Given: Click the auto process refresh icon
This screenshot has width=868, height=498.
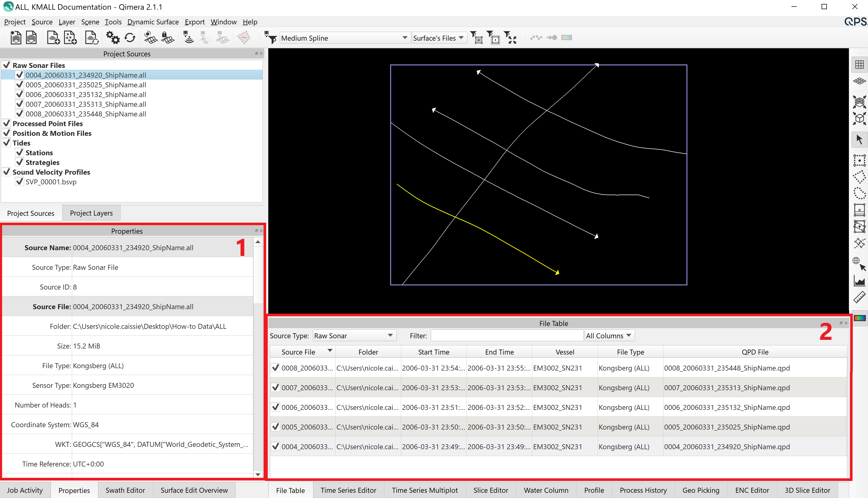Looking at the screenshot, I should 130,38.
